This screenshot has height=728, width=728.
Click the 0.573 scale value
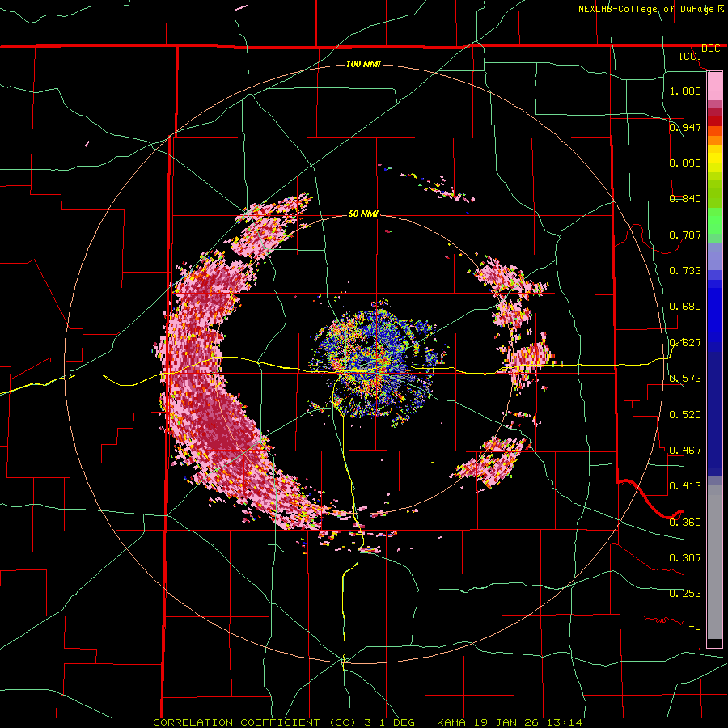[685, 379]
